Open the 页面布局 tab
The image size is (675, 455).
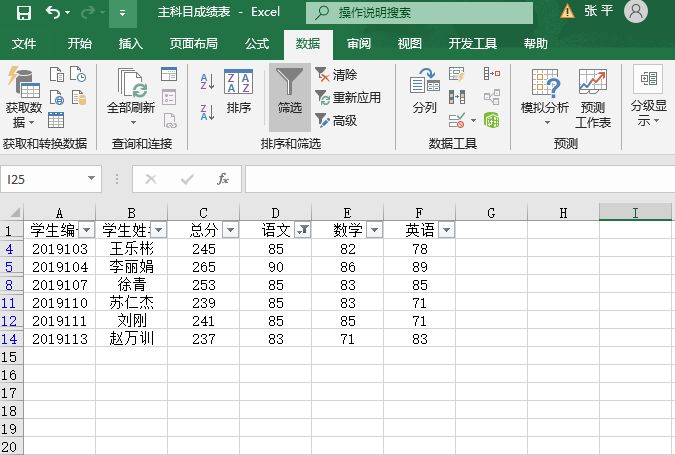(x=193, y=43)
